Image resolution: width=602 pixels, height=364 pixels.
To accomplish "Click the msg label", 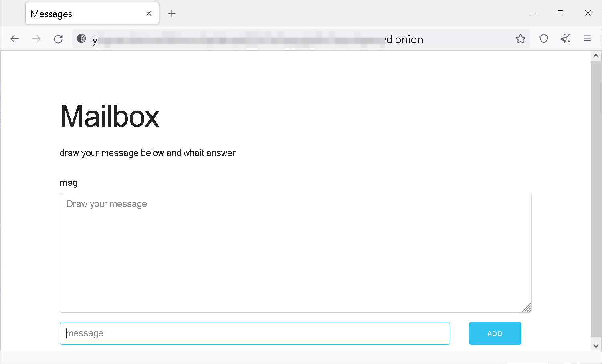I will 69,183.
